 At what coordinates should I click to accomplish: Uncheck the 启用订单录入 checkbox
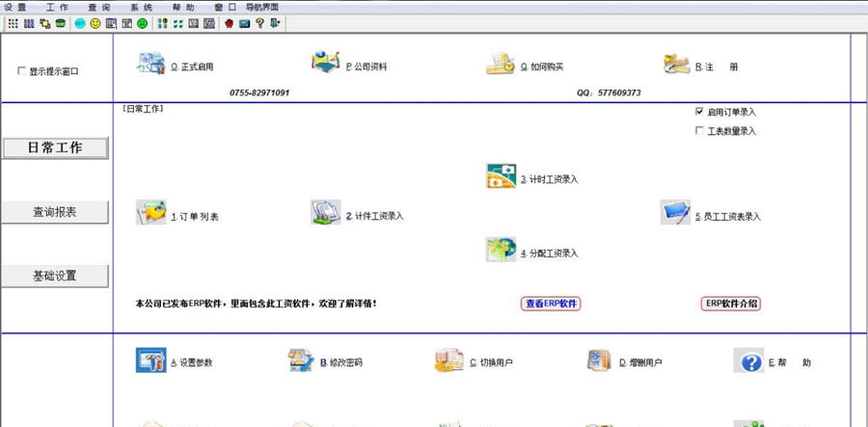coord(699,112)
